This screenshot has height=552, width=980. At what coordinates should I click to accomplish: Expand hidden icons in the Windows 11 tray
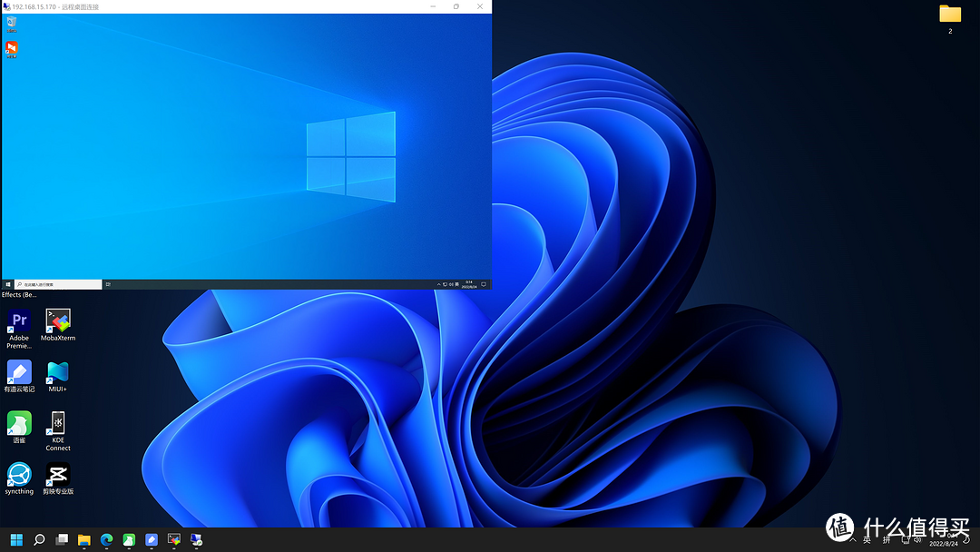[x=853, y=539]
